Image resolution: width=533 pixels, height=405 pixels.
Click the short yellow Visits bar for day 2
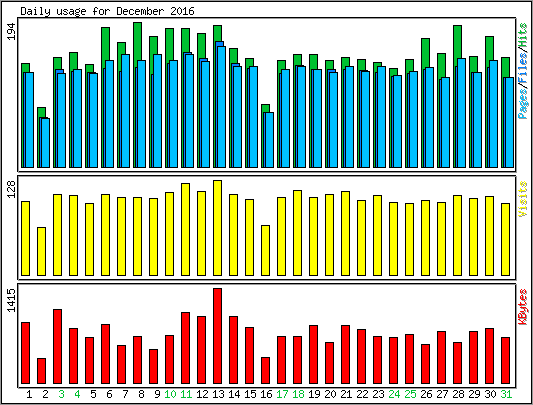point(41,251)
